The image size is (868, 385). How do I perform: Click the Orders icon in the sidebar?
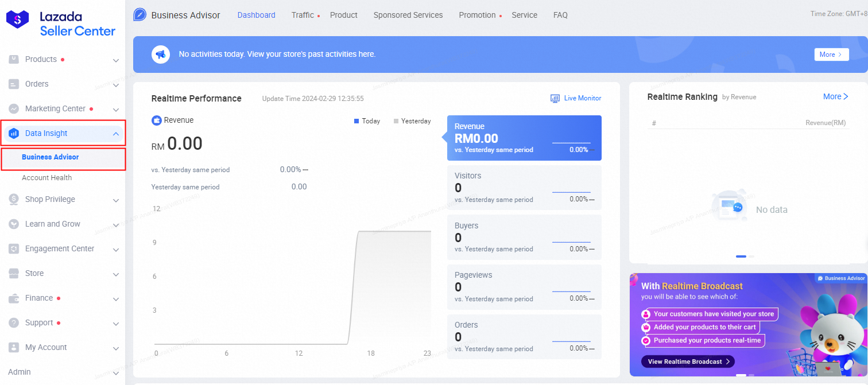(x=13, y=84)
